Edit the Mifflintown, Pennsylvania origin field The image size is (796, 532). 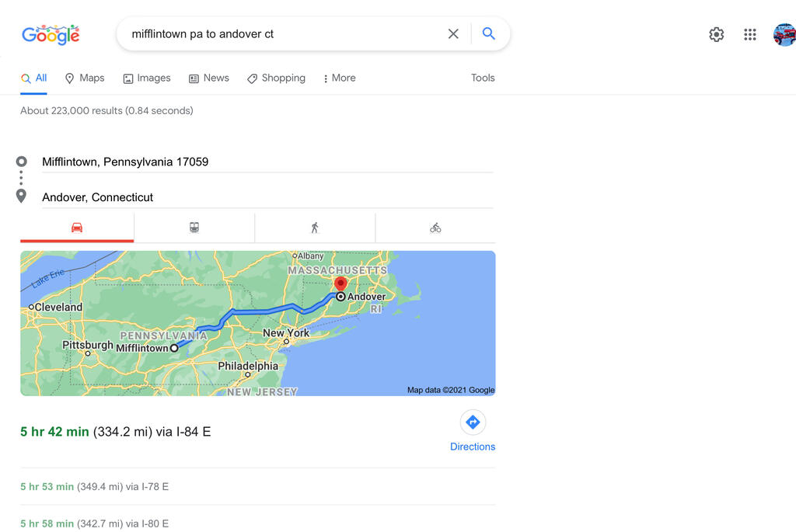[x=267, y=162]
